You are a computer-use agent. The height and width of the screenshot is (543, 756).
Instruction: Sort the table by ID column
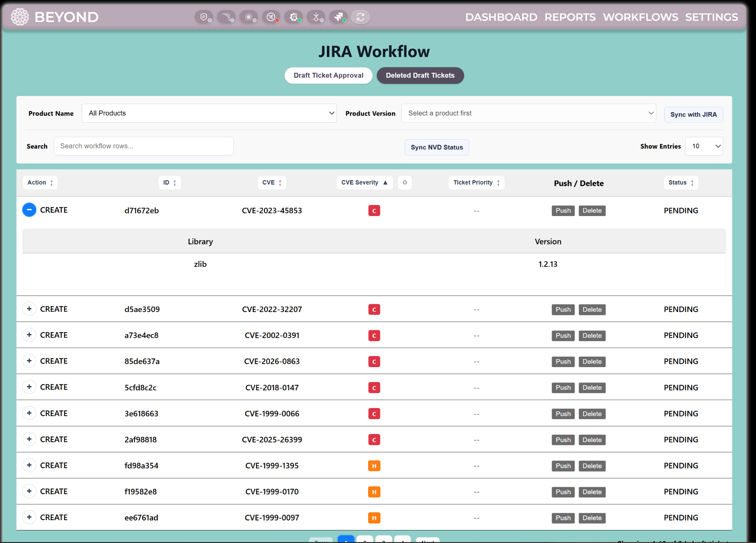click(170, 183)
